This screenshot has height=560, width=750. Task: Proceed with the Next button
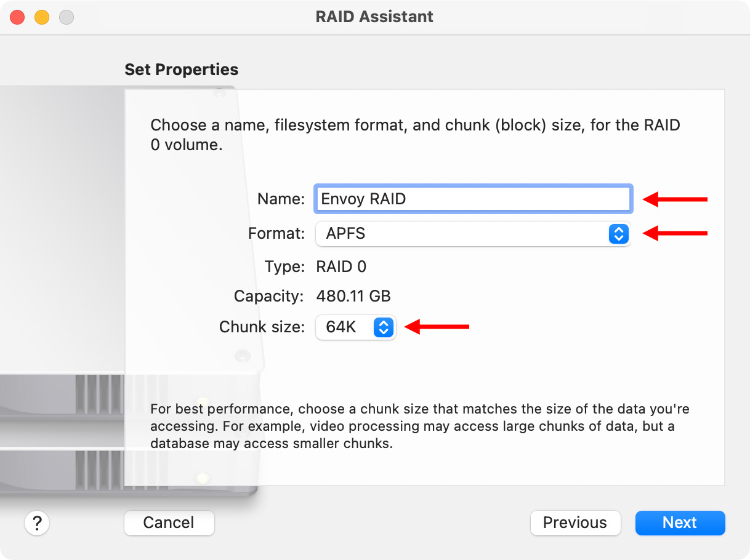[680, 523]
